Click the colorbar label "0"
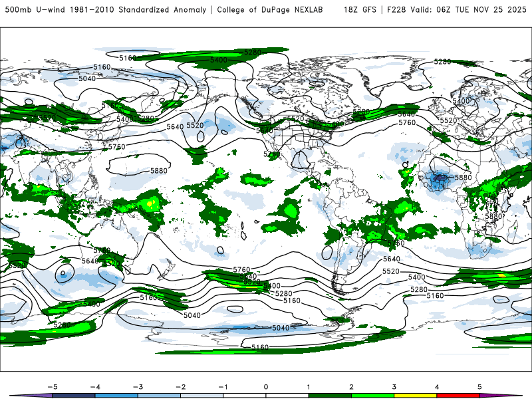The width and height of the screenshot is (532, 399). tap(266, 387)
